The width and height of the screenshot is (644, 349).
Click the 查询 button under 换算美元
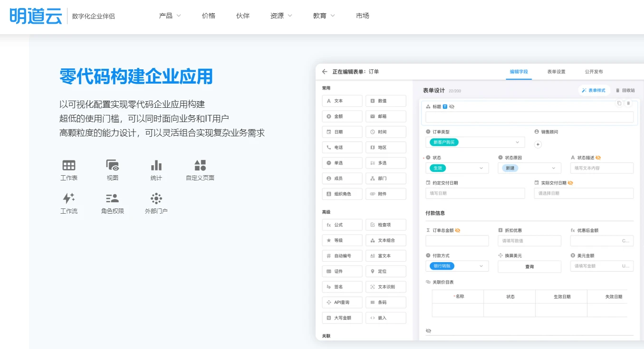529,267
